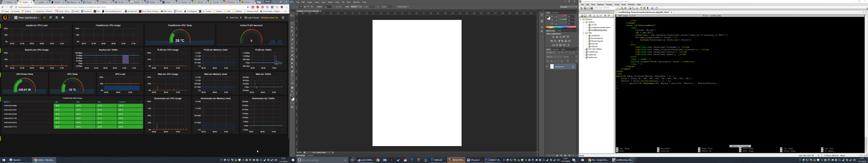
Task: Select the Magic Wand tool in Photoshop
Action: click(x=292, y=27)
